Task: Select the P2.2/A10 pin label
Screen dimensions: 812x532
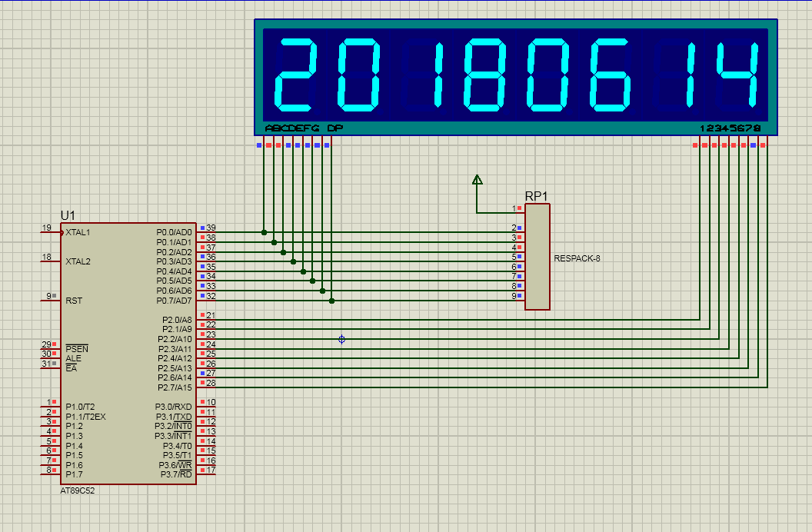Action: pyautogui.click(x=175, y=339)
